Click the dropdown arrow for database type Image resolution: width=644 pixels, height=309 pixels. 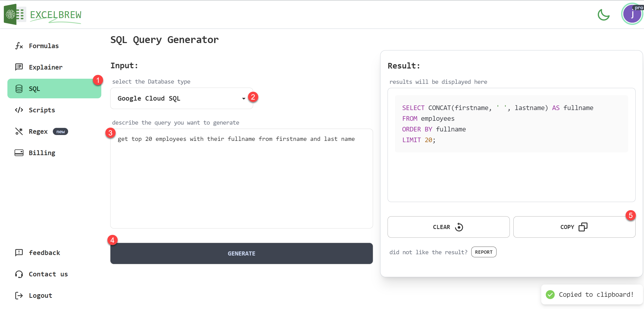pos(244,99)
